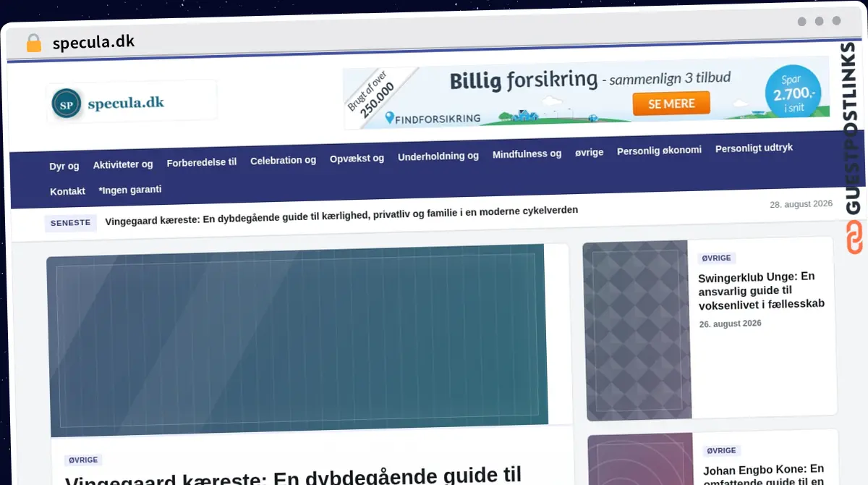Screen dimensions: 868x485
Task: Go to the Kontakt page
Action: pos(67,191)
